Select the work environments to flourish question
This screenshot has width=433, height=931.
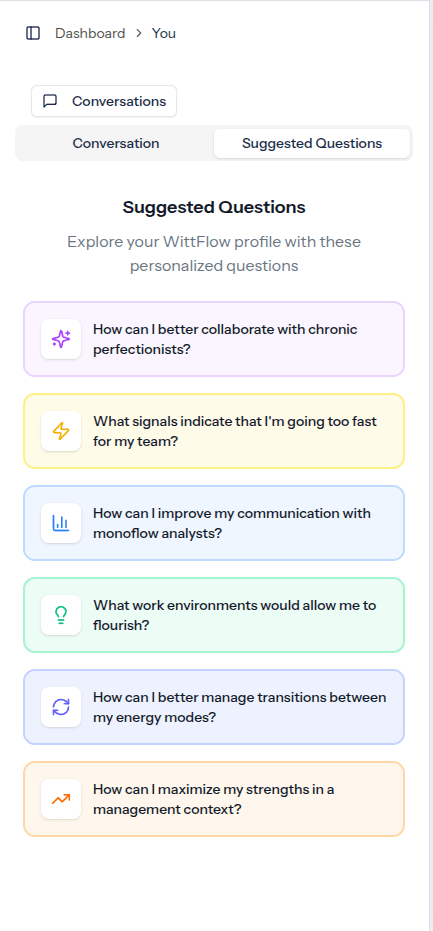[214, 615]
